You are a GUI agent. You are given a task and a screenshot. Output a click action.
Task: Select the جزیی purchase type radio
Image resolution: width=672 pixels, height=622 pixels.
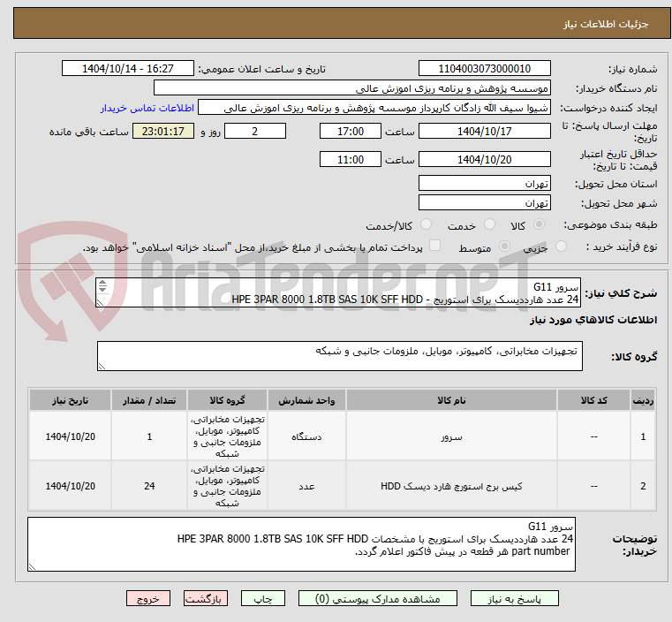click(x=561, y=246)
